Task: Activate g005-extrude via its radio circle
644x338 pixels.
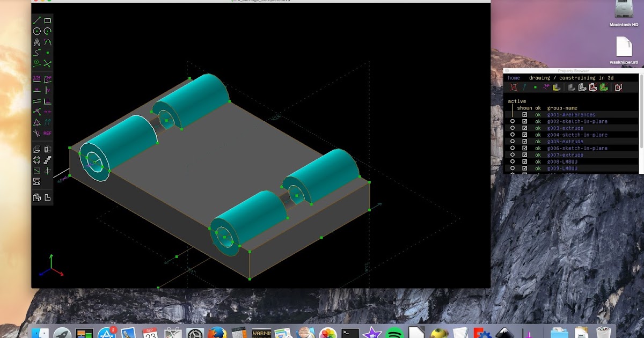Action: coord(513,141)
